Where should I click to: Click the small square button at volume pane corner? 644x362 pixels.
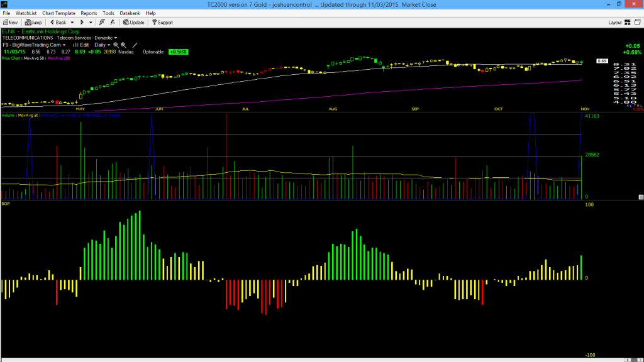(x=641, y=197)
